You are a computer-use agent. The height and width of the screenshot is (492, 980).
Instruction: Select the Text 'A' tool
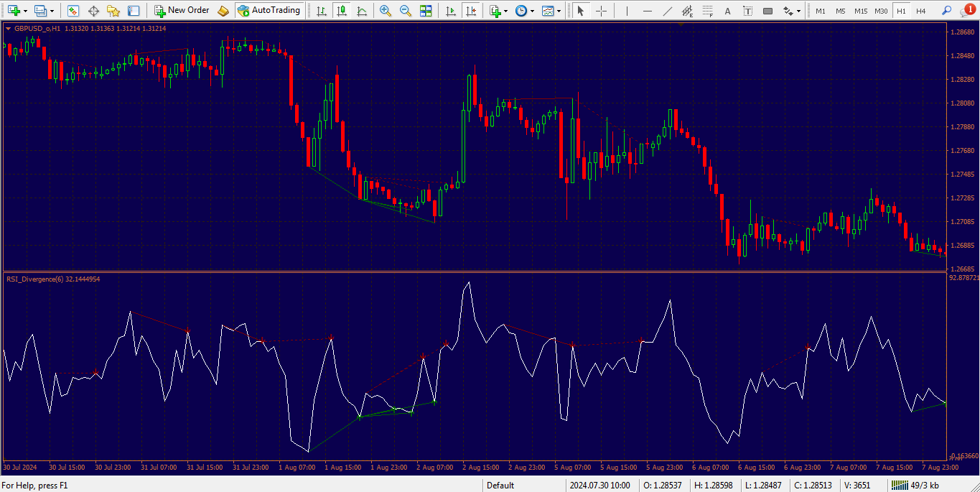point(728,10)
